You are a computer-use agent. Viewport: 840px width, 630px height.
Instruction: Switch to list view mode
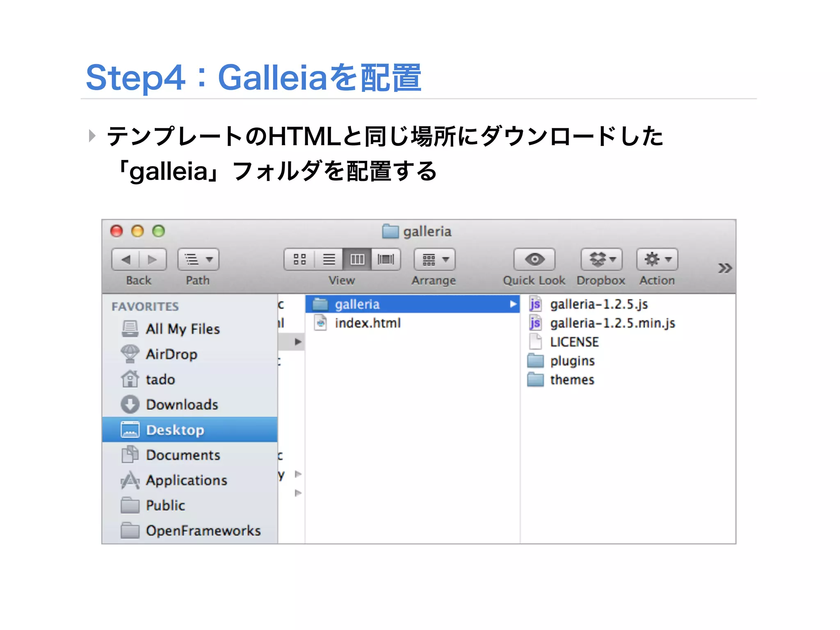[329, 259]
